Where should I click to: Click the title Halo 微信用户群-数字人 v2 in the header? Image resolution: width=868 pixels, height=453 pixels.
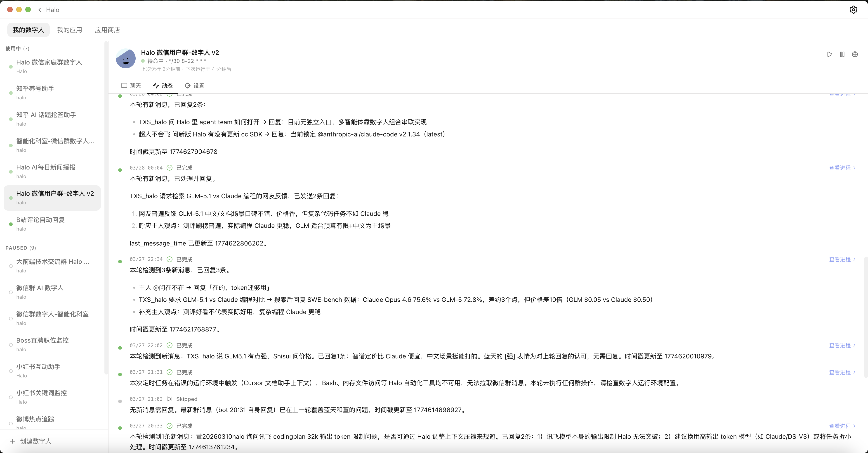(x=180, y=53)
